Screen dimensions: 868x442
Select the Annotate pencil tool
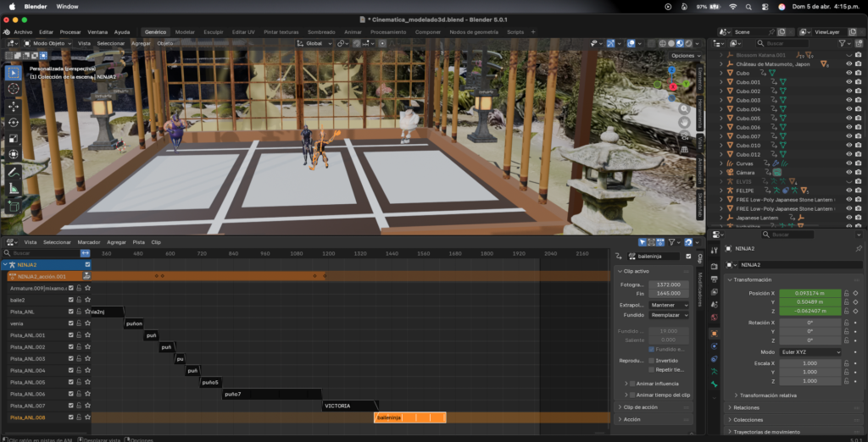(14, 172)
